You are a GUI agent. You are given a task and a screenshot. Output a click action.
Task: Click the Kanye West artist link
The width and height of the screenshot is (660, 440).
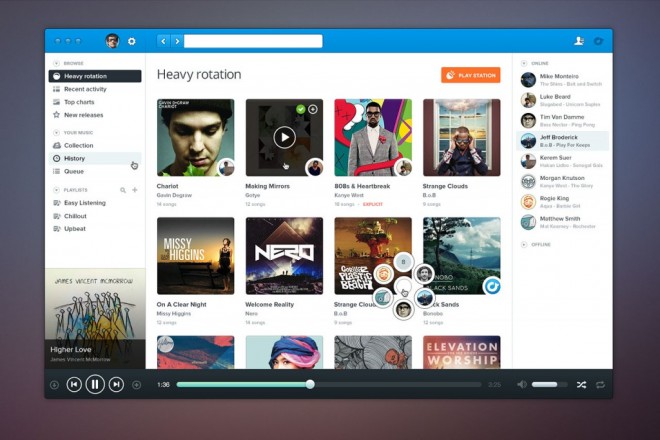tap(349, 195)
